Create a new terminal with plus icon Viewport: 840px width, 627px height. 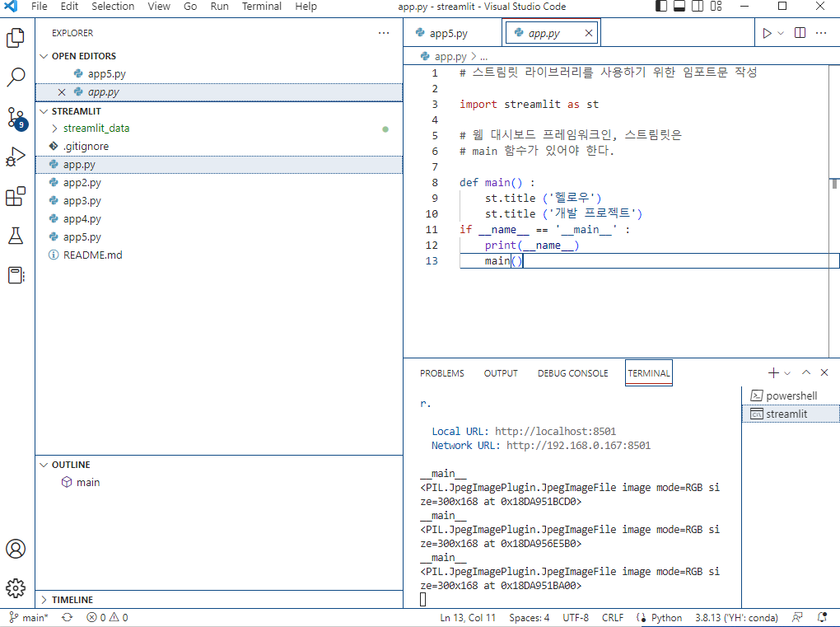point(773,372)
